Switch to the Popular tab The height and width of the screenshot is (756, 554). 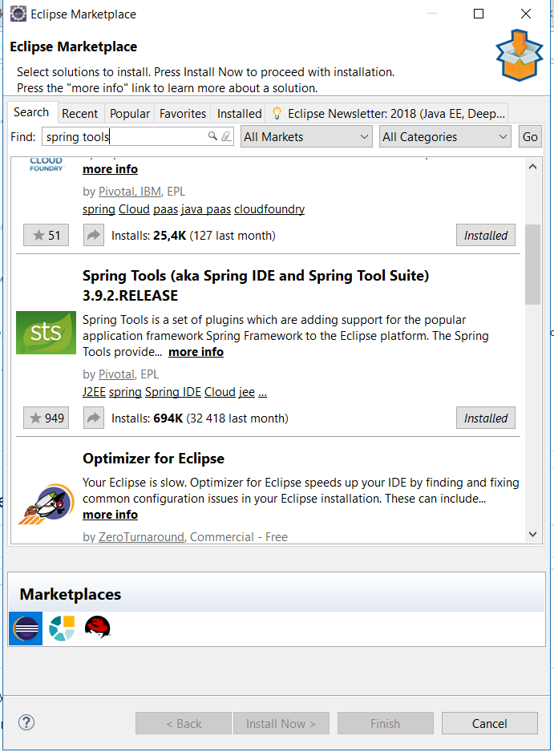pyautogui.click(x=130, y=114)
